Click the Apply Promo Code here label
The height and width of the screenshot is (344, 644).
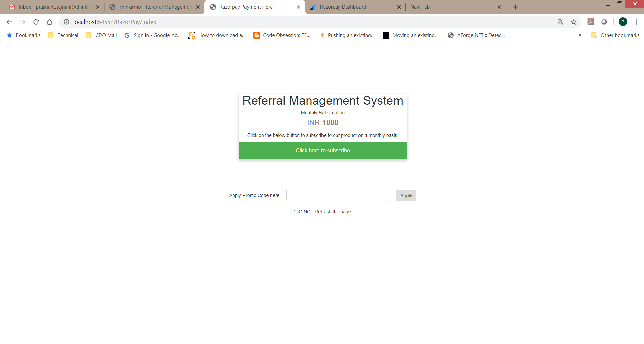(x=254, y=195)
